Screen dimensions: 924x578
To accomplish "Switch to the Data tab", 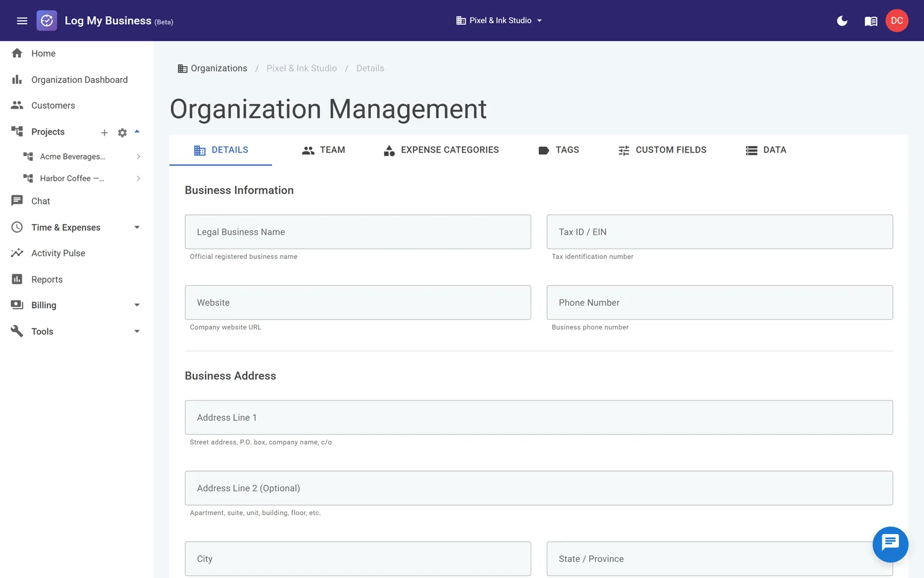I will pyautogui.click(x=766, y=150).
